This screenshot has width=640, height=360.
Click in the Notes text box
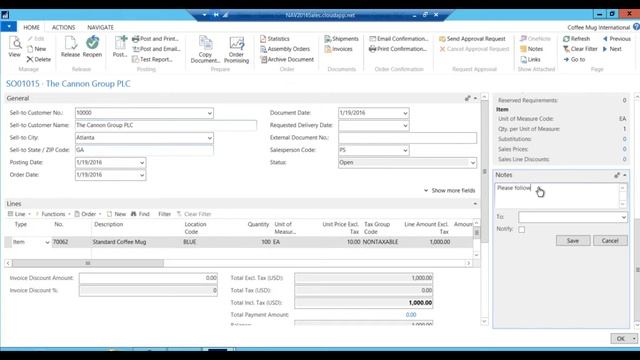coord(558,196)
